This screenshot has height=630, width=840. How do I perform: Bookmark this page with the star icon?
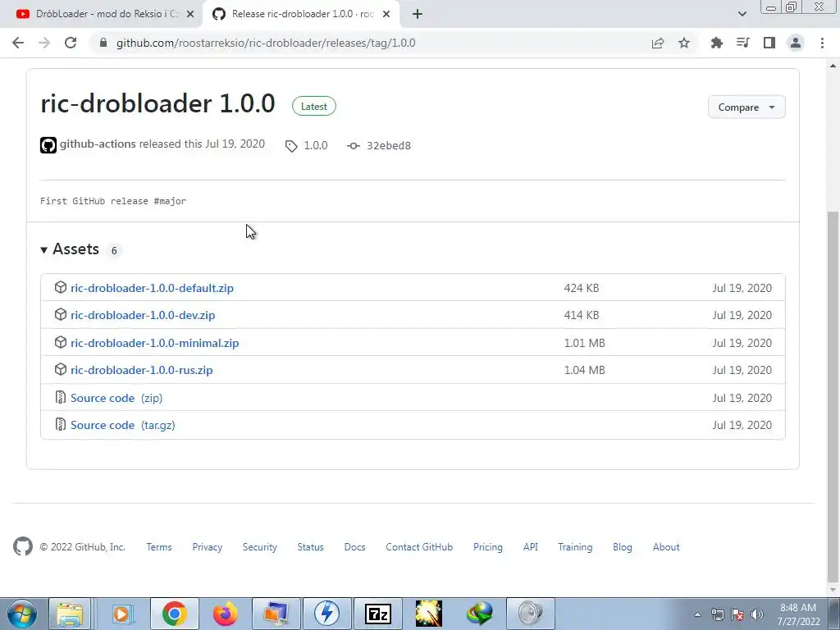684,43
